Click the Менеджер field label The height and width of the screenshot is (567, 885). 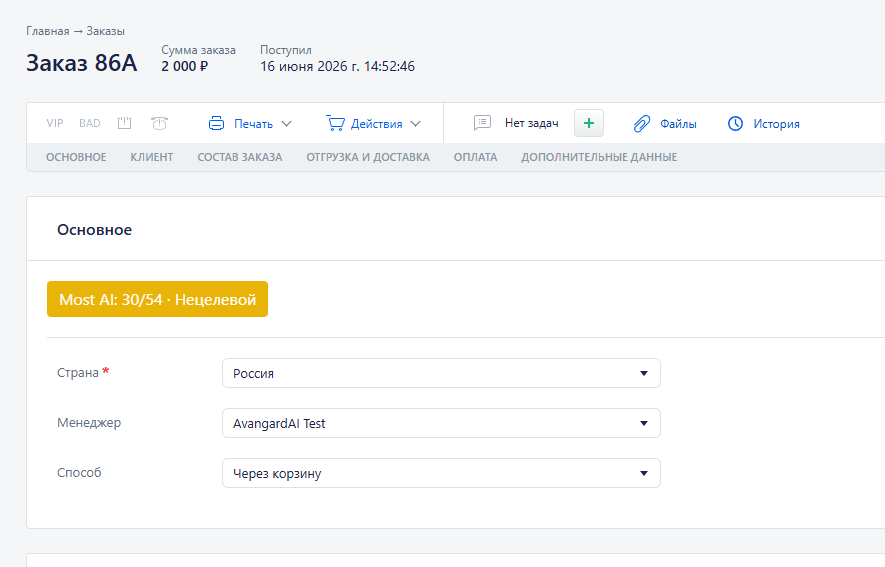(x=89, y=423)
